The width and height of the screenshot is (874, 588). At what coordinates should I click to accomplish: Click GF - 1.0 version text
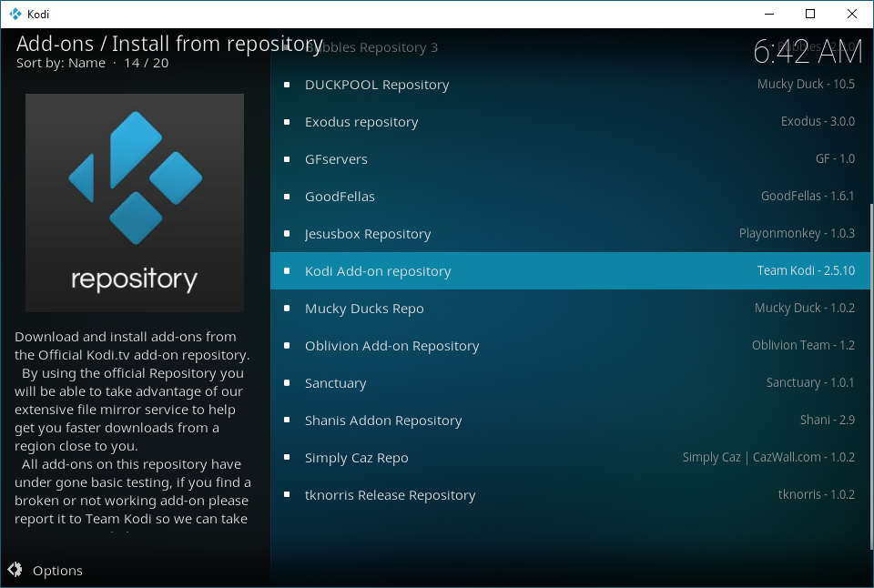(x=835, y=159)
